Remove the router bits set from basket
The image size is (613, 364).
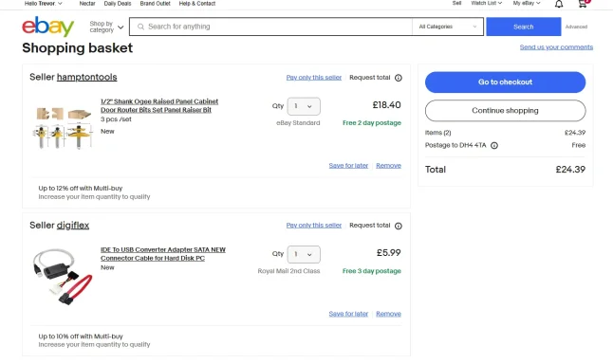click(389, 166)
